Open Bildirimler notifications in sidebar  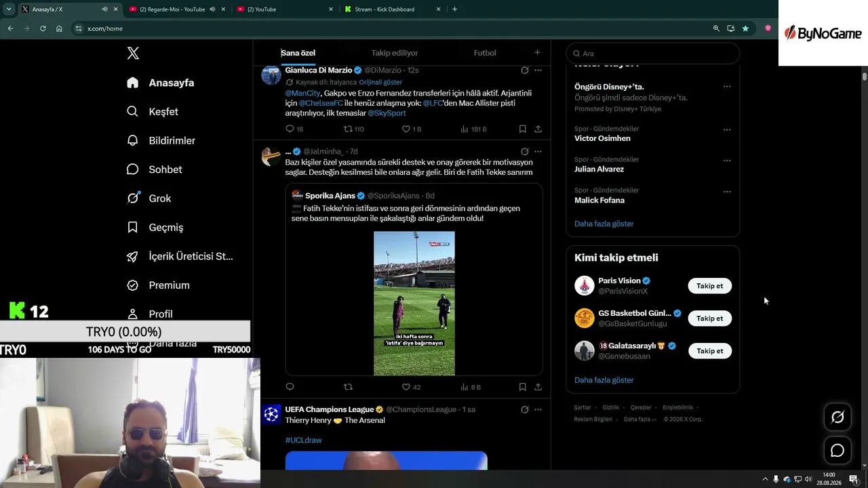coord(161,140)
